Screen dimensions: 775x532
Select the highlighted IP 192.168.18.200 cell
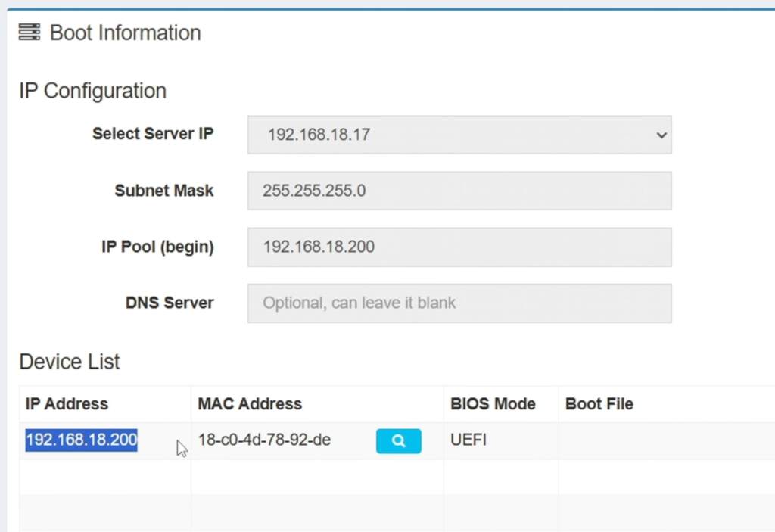click(80, 440)
